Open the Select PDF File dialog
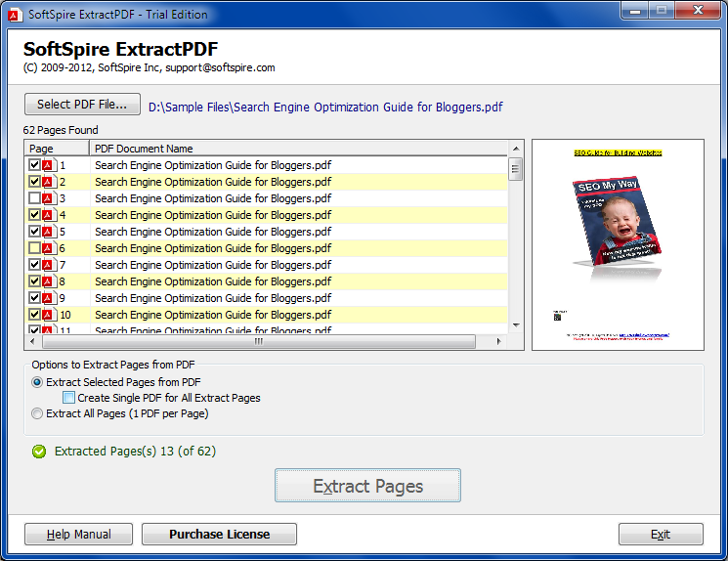This screenshot has height=561, width=728. coord(83,105)
